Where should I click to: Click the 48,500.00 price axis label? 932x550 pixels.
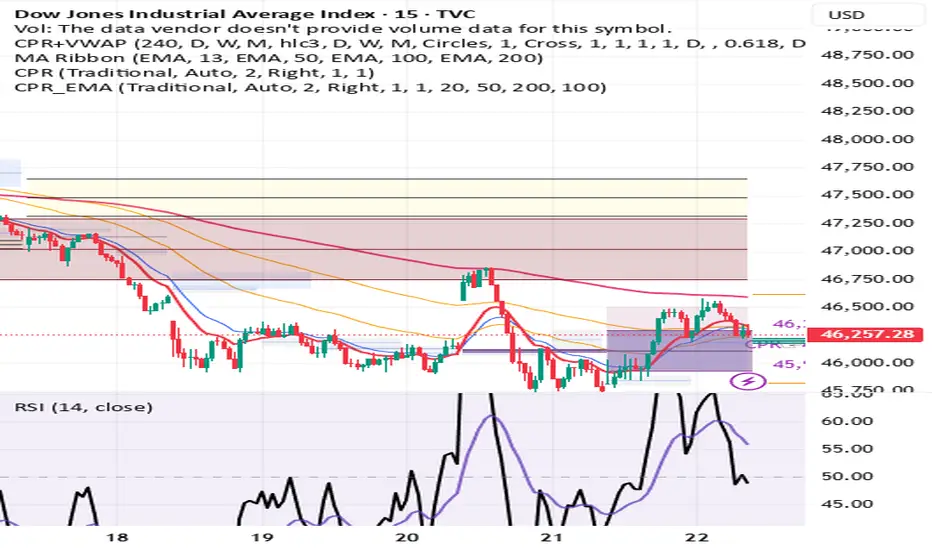point(867,83)
